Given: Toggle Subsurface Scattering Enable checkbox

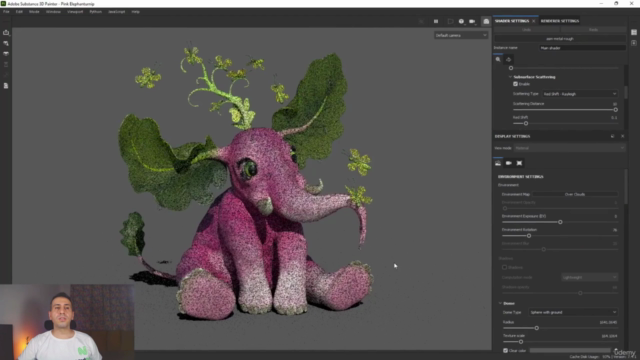Looking at the screenshot, I should pos(516,84).
